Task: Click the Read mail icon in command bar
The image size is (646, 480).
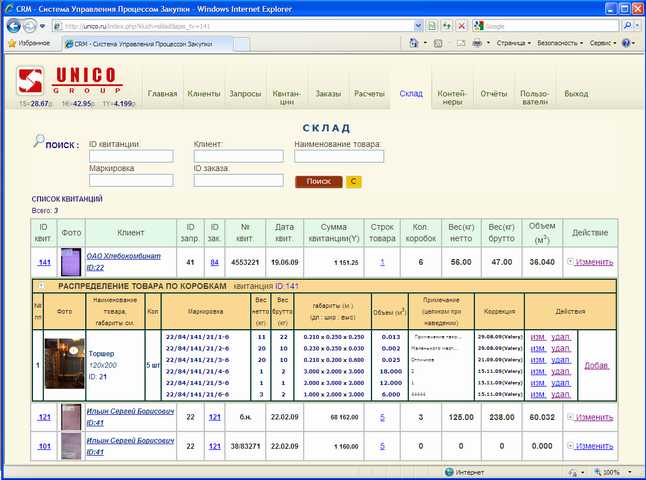Action: point(461,43)
